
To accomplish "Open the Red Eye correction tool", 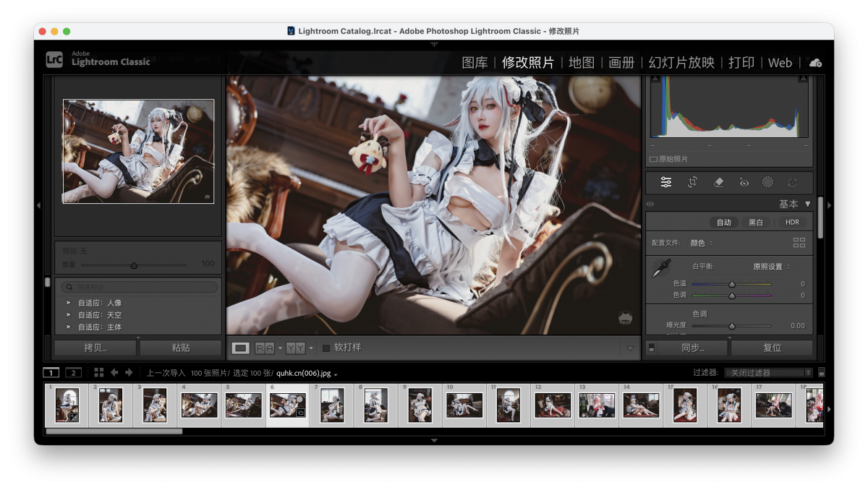I will coord(744,182).
